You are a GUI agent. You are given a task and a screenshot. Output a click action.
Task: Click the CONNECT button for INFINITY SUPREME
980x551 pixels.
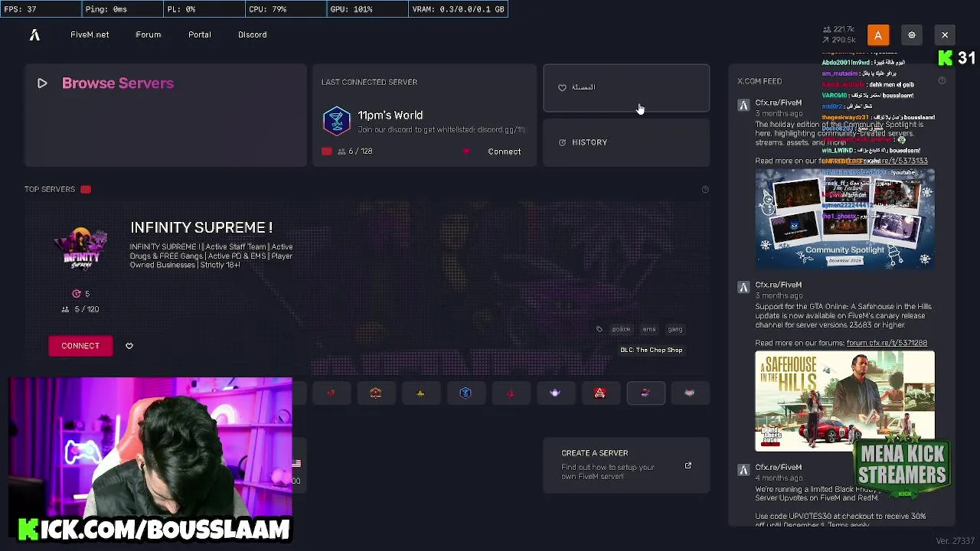tap(80, 346)
